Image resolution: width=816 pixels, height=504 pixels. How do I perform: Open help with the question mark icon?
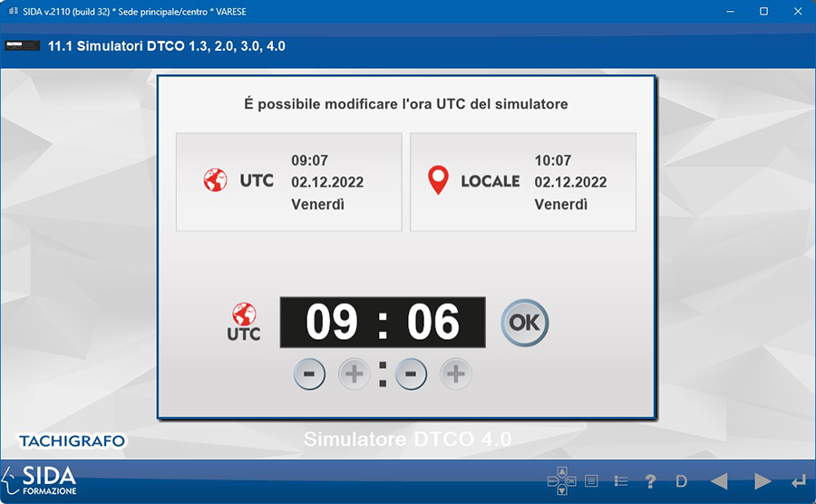(650, 481)
